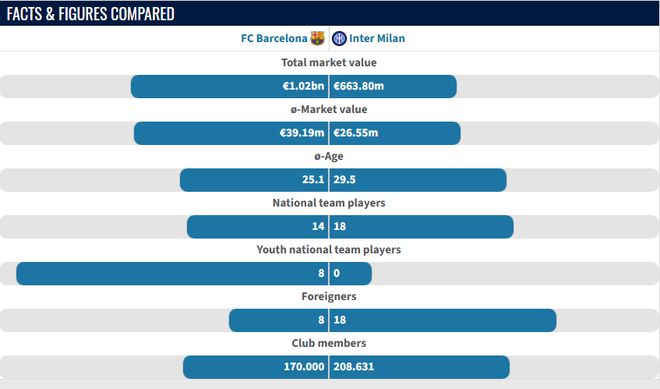Screen dimensions: 660x389
Task: Click Barcelona's 8 foreigners bar
Action: coord(279,320)
